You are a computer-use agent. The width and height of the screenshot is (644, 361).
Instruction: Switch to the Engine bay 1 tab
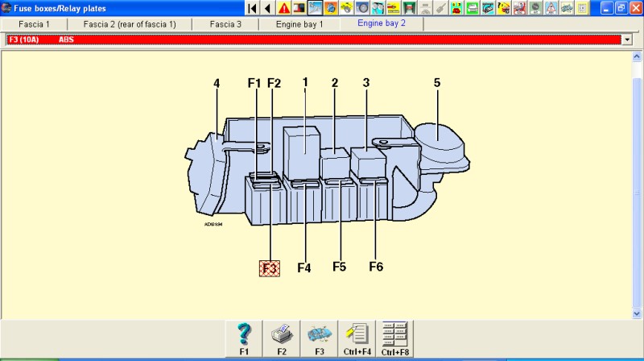299,24
